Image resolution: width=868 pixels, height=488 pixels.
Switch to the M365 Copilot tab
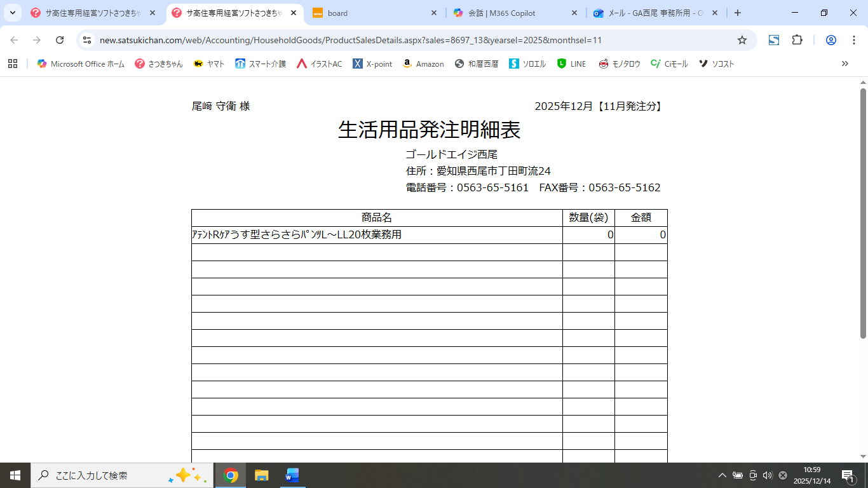(515, 13)
